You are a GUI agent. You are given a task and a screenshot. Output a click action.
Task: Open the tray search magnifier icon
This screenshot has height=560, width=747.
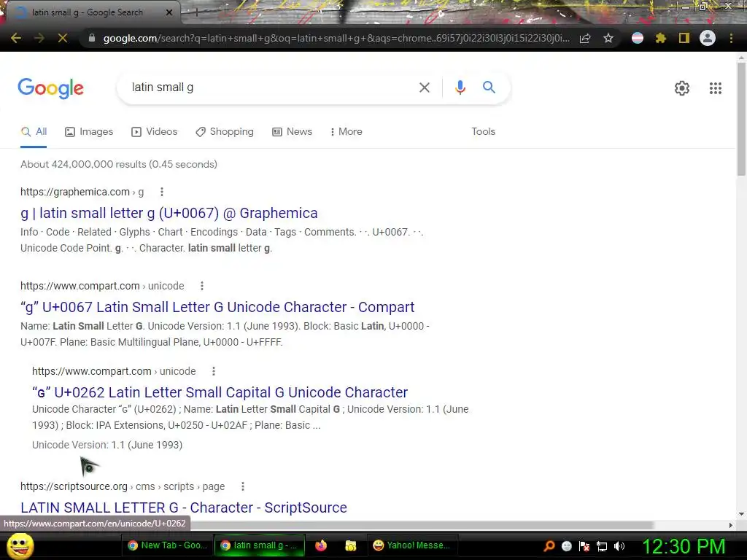coord(549,546)
